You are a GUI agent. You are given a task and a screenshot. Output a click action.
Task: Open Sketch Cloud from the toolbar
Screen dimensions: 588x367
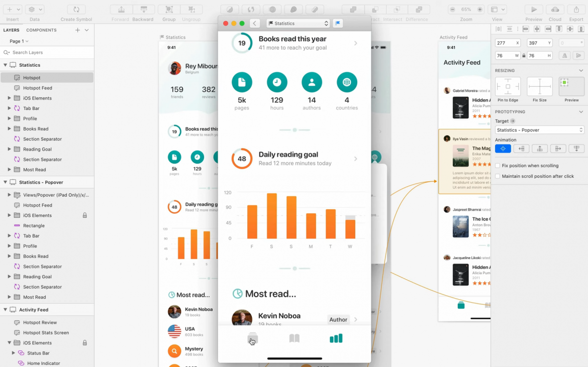555,9
